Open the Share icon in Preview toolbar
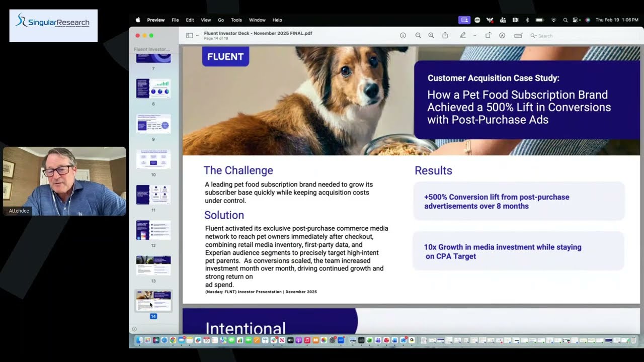 tap(445, 36)
